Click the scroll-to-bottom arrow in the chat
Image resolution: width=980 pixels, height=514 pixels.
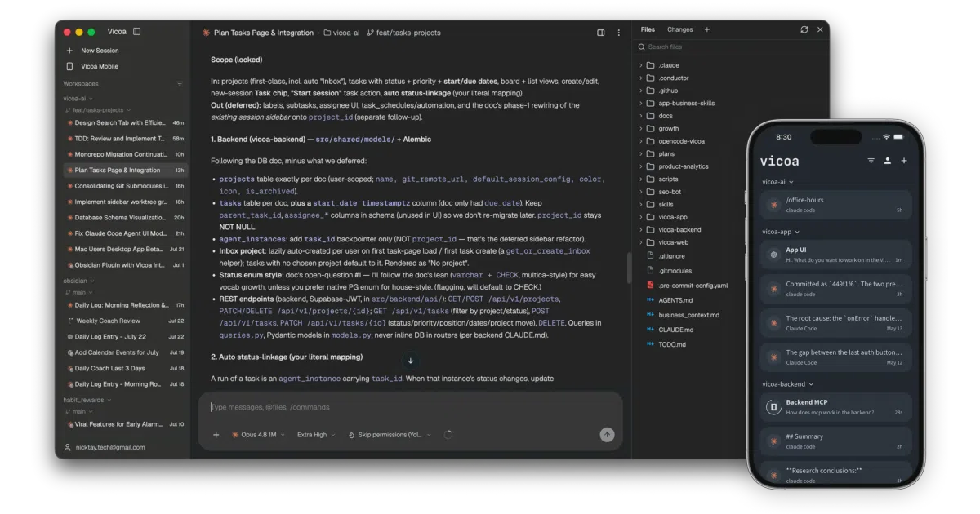[x=410, y=361]
